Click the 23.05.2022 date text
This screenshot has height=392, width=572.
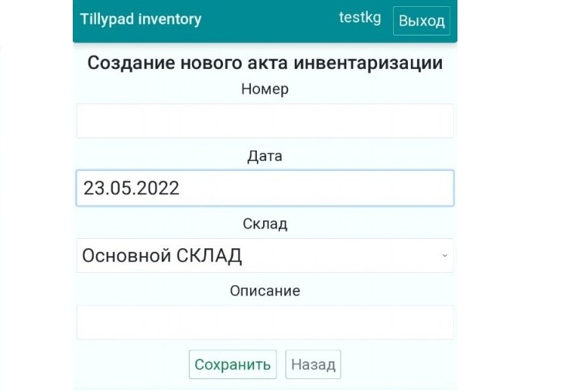(132, 188)
